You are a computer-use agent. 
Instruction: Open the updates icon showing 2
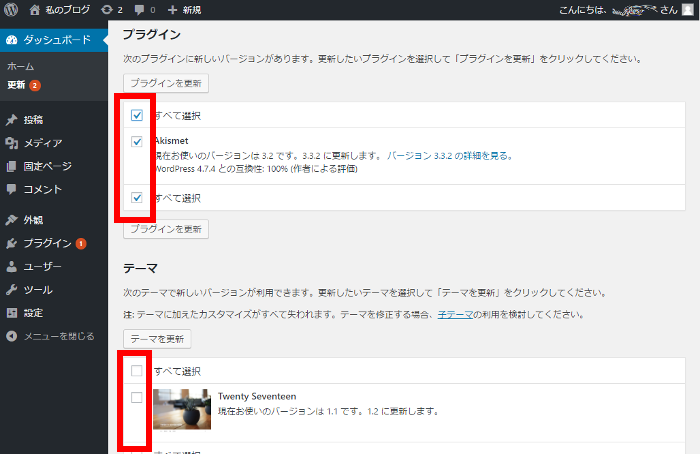(107, 9)
